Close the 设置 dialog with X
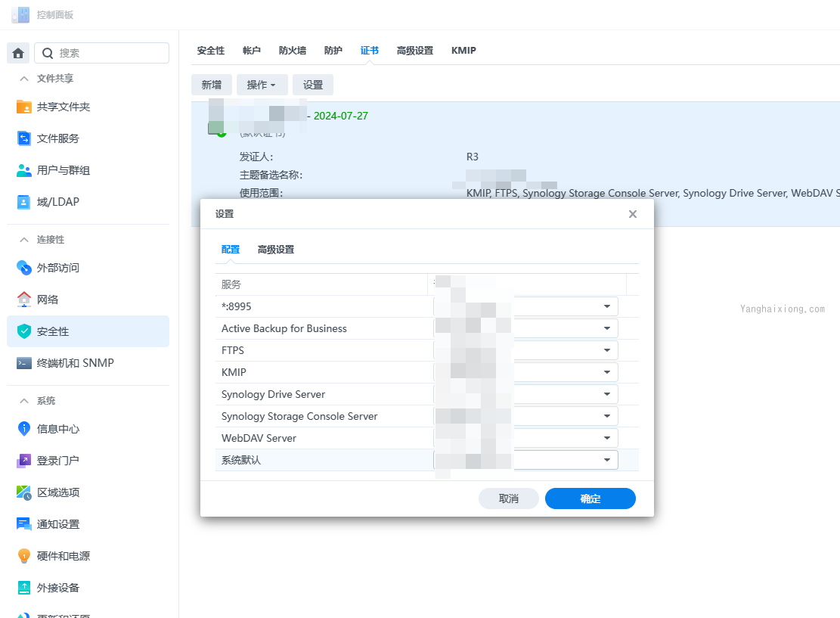 (x=633, y=214)
